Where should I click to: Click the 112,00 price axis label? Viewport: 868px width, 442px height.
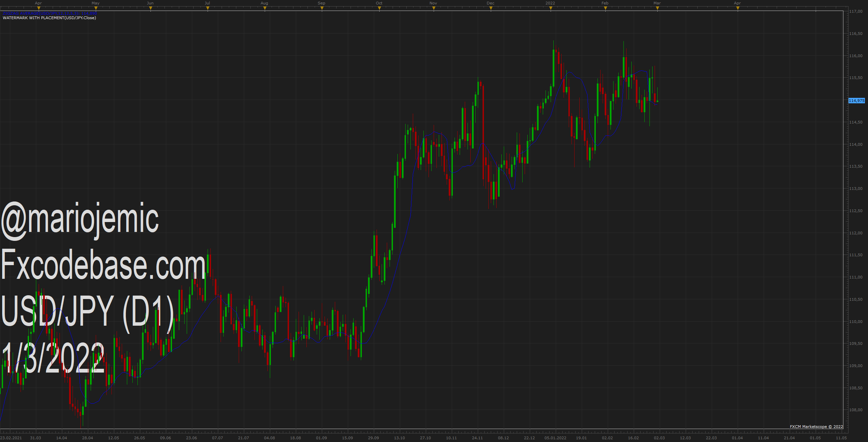tap(856, 233)
